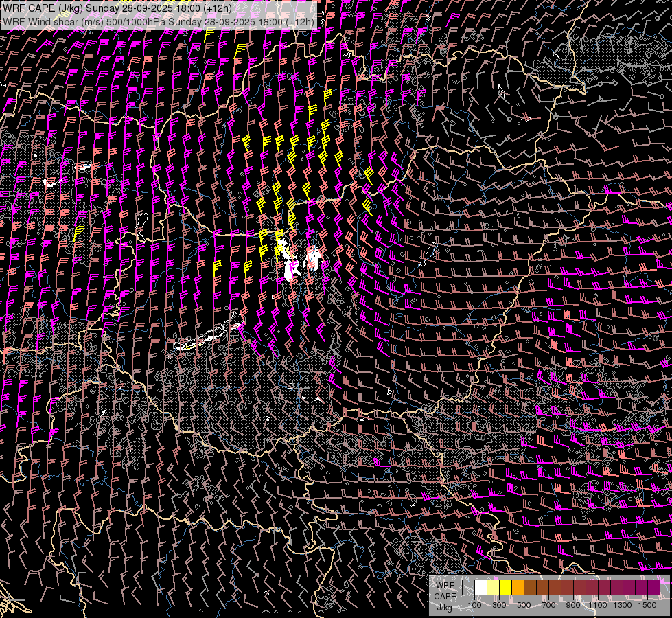The height and width of the screenshot is (618, 672).
Task: Pick the orange CAPE legend swatch
Action: (518, 588)
